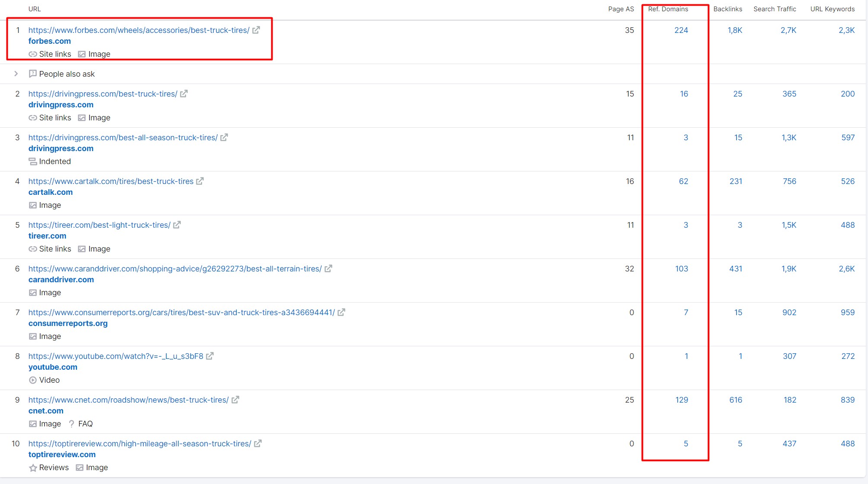Click the Image icon under caranddriver.com
The width and height of the screenshot is (868, 484).
(33, 293)
